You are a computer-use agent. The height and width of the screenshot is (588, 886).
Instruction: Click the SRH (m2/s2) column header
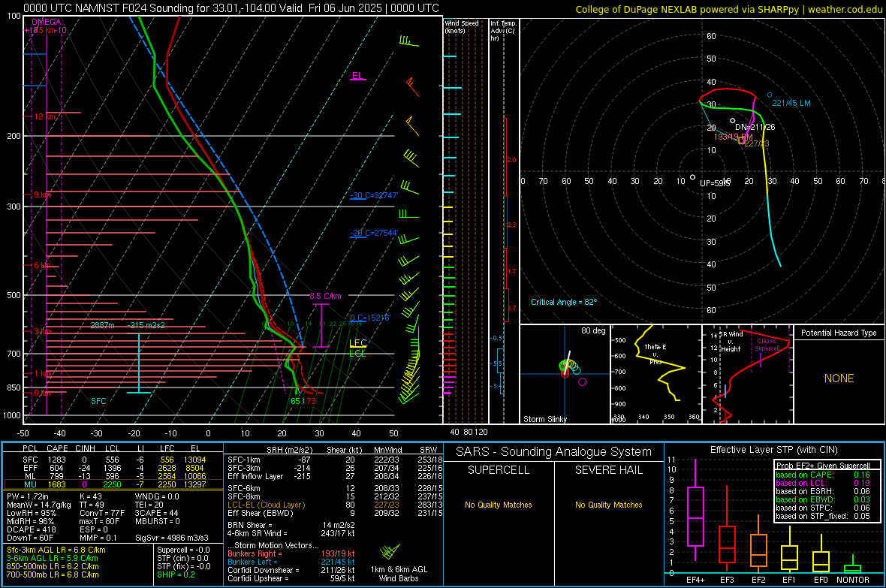tap(289, 450)
